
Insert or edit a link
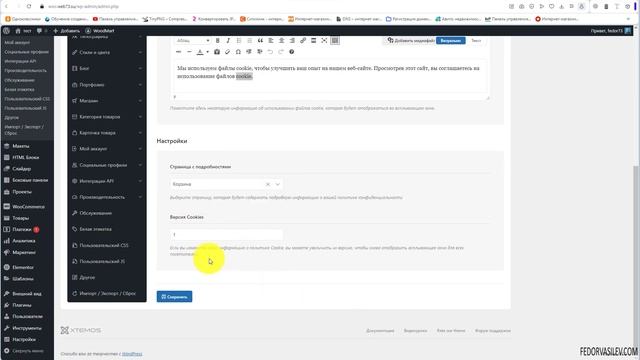(303, 40)
